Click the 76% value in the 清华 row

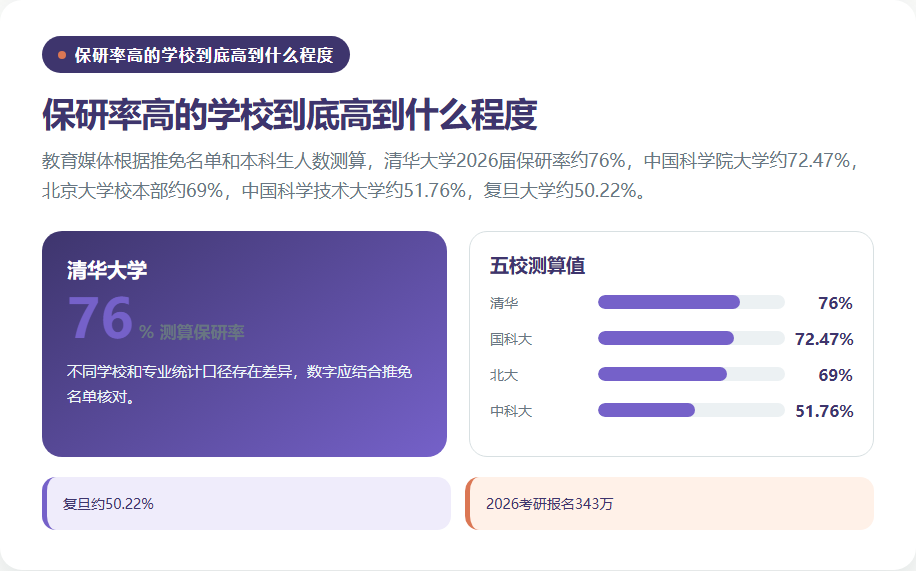point(835,303)
